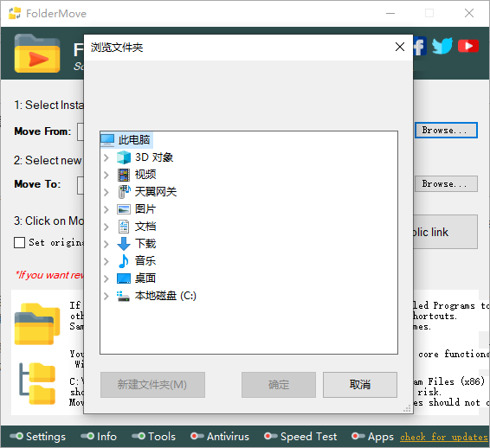
Task: Select 此电脑 root in folder tree
Action: point(134,140)
